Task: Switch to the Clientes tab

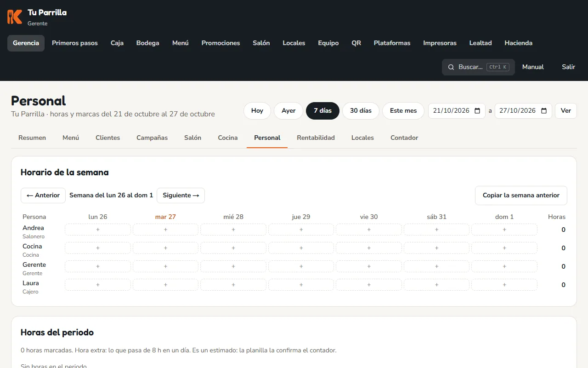Action: [107, 138]
